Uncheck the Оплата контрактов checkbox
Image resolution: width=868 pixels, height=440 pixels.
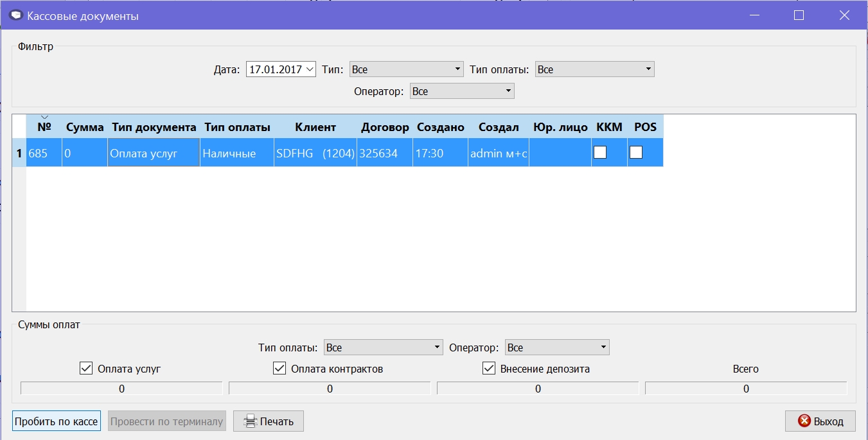click(279, 368)
